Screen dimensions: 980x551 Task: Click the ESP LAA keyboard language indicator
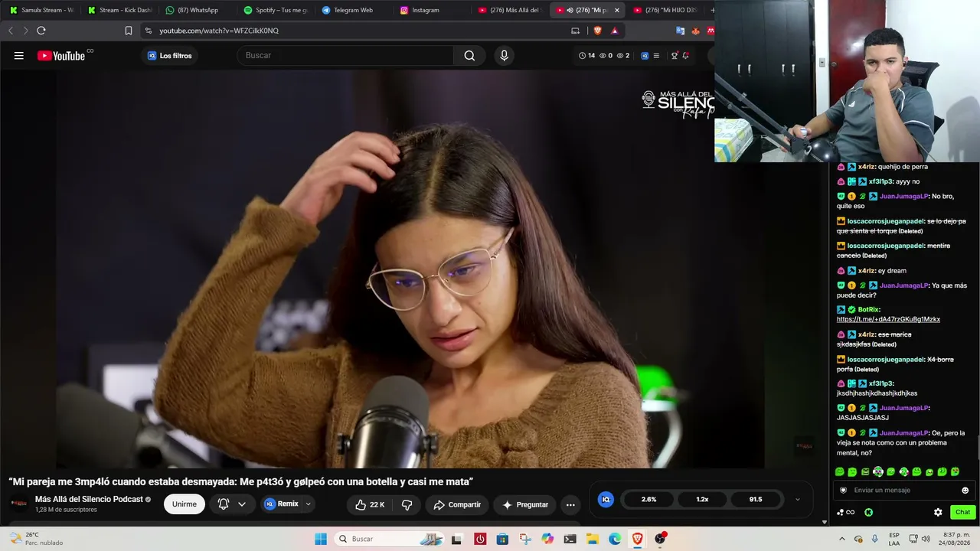(895, 539)
